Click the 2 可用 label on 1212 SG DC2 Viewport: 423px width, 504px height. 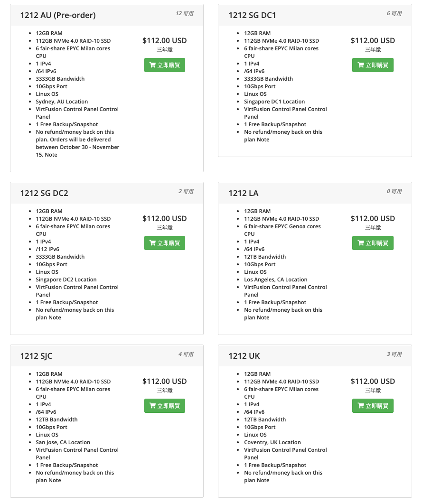pyautogui.click(x=186, y=192)
